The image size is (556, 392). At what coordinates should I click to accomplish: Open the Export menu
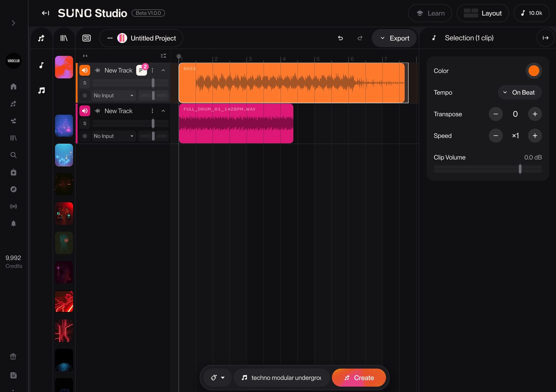pyautogui.click(x=394, y=38)
